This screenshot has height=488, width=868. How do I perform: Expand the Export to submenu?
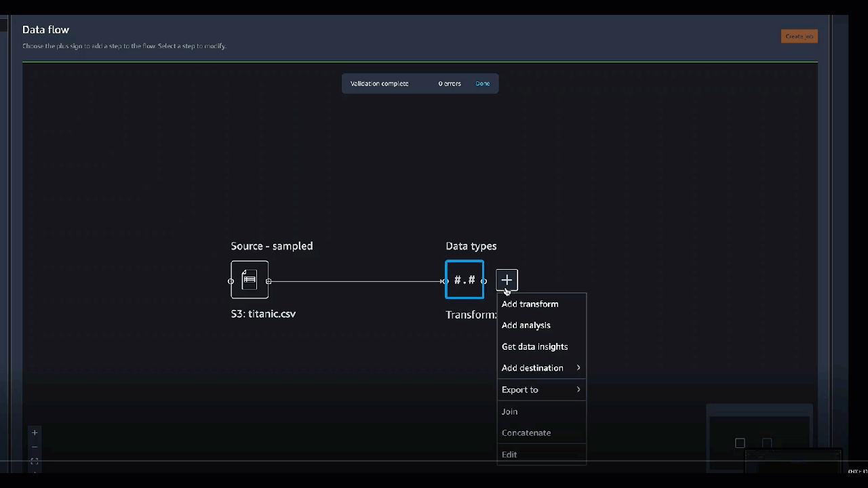pyautogui.click(x=540, y=390)
